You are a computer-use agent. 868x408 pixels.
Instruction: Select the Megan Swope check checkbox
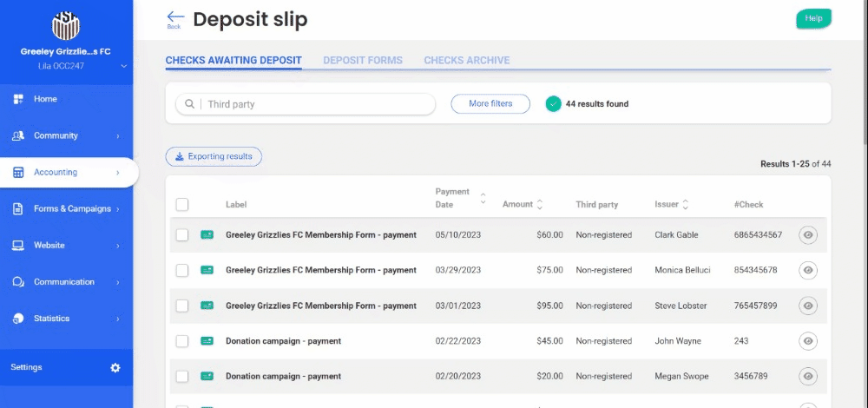tap(182, 377)
